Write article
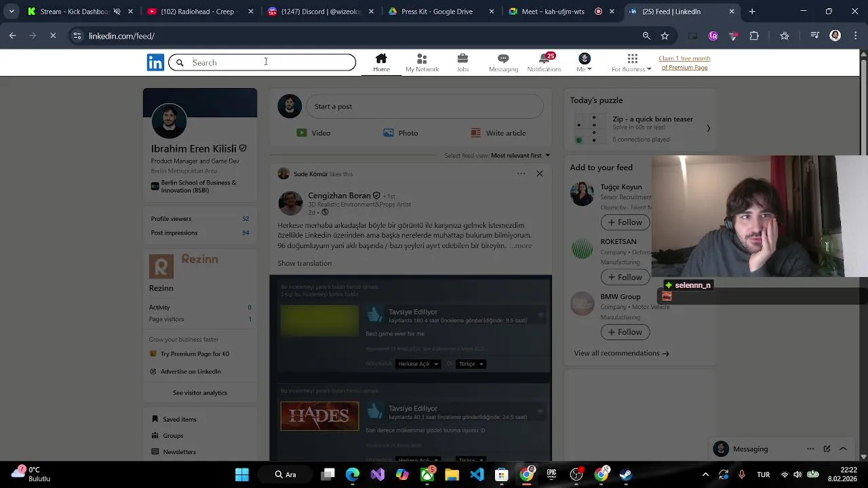Image resolution: width=868 pixels, height=488 pixels. pyautogui.click(x=498, y=133)
